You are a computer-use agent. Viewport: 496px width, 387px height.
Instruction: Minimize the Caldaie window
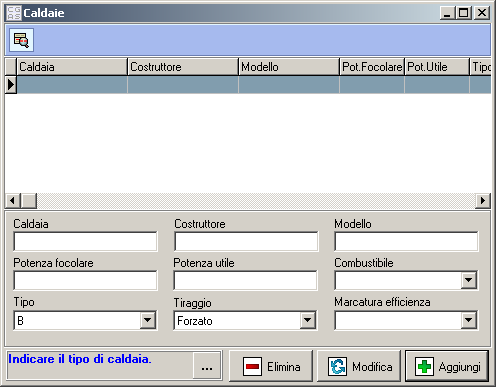pyautogui.click(x=447, y=13)
